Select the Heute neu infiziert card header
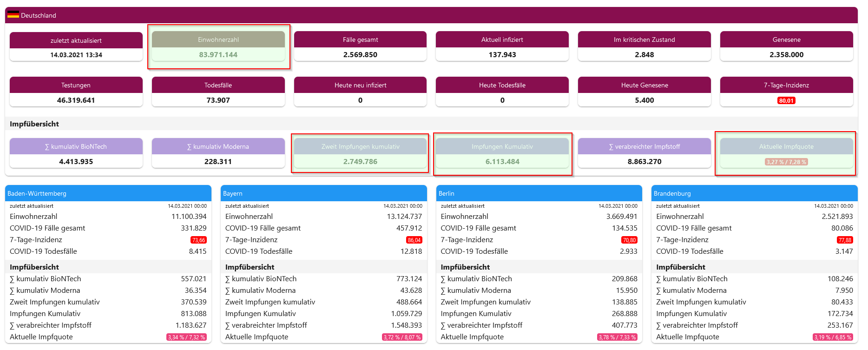Image resolution: width=868 pixels, height=350 pixels. coord(360,85)
